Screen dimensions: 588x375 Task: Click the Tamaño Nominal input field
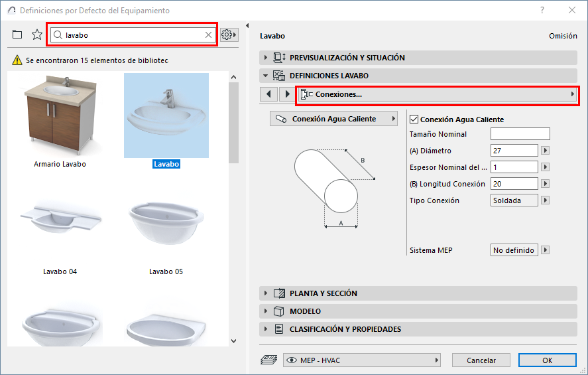tap(520, 134)
